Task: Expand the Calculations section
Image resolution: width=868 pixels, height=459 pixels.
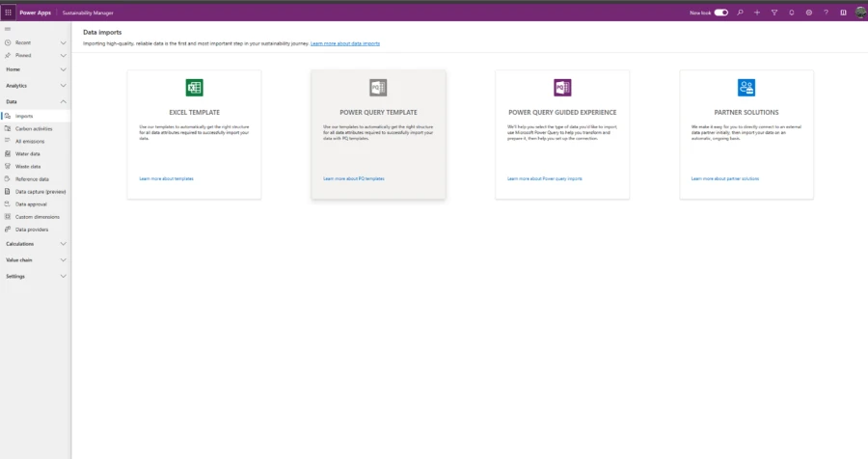Action: tap(64, 244)
